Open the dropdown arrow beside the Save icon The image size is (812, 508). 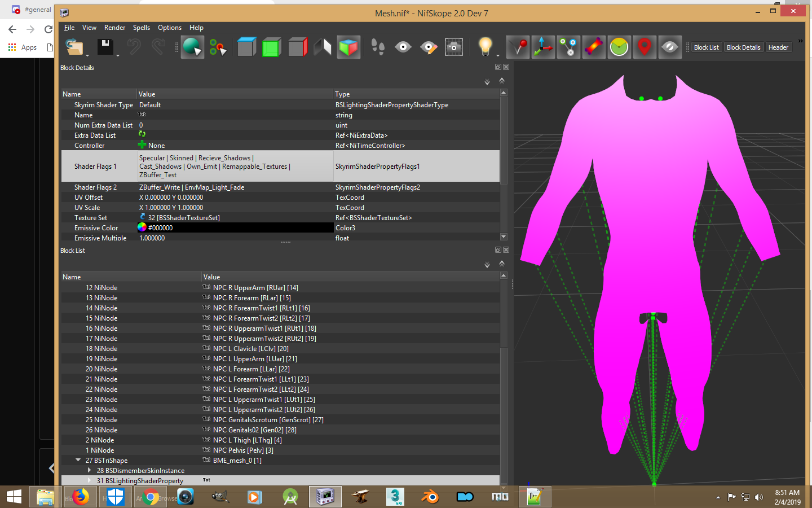pos(118,55)
